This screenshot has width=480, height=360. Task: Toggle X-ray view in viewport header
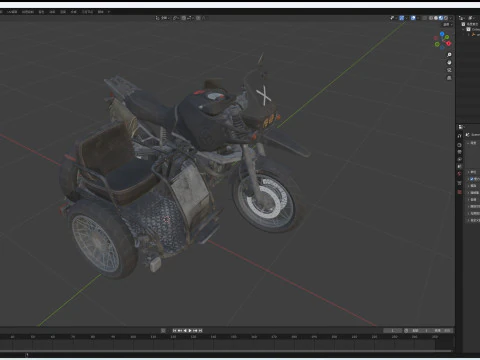pyautogui.click(x=424, y=18)
